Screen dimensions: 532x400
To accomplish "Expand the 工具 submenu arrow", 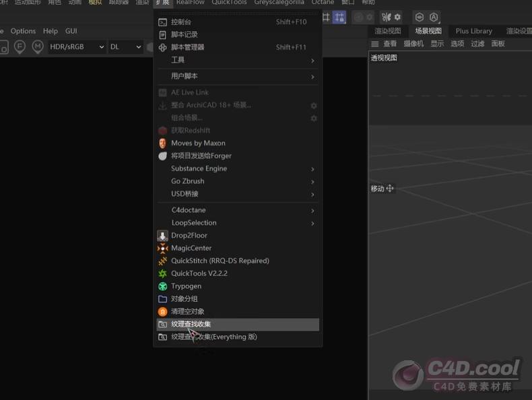I will point(312,61).
